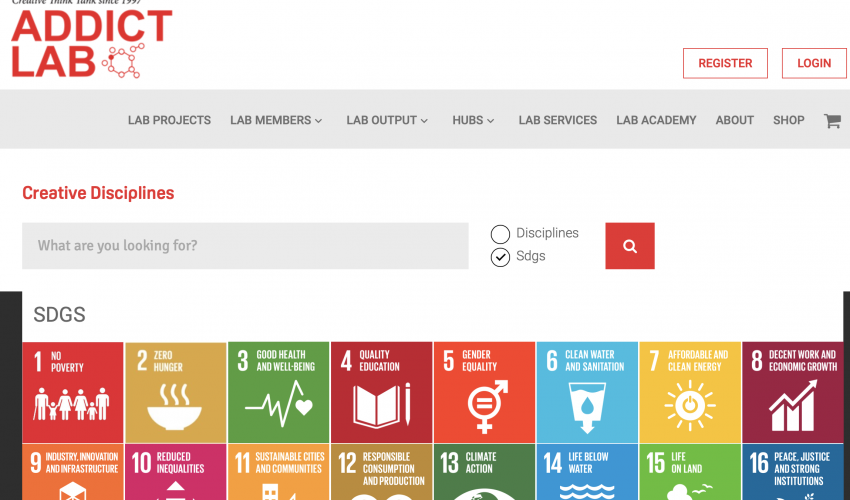Select the No Poverty SDG tile
Screen dimensions: 850x500
coord(73,392)
